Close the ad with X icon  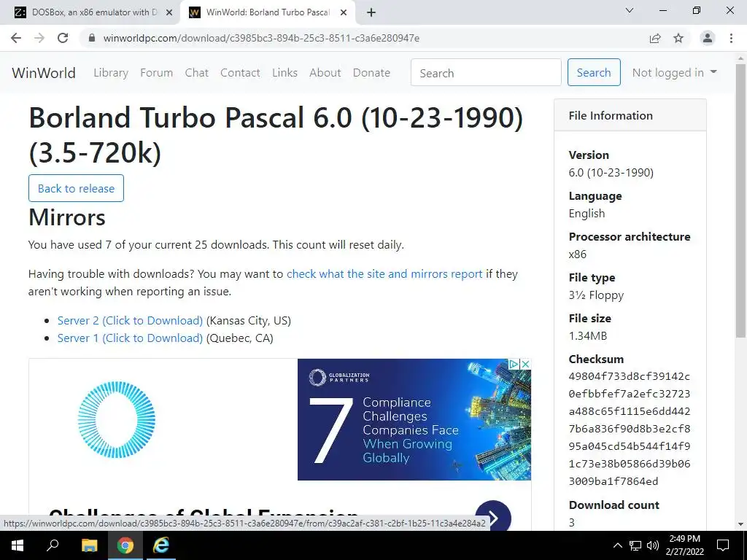tap(525, 364)
